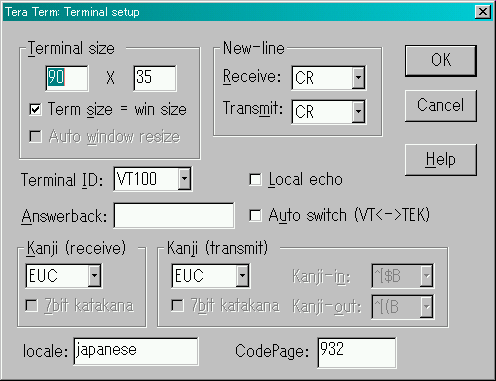Enable Auto switch (VT<->TEK) checkbox
This screenshot has width=496, height=381.
pos(255,215)
